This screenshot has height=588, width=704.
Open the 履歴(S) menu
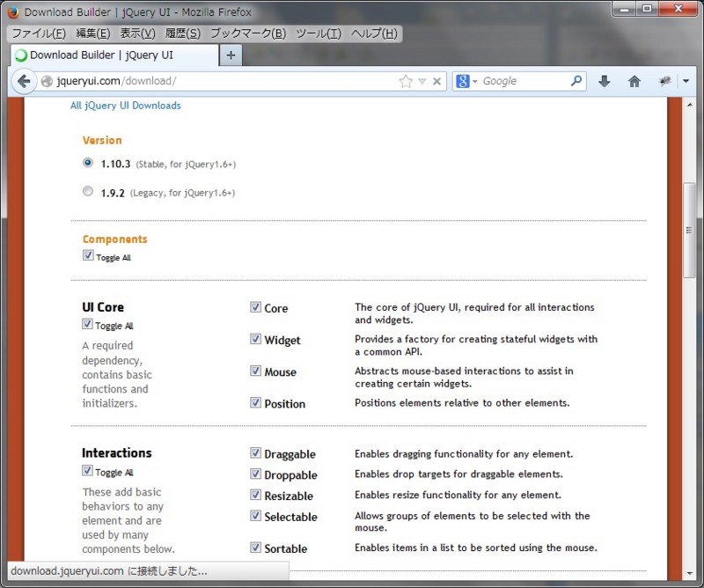[183, 33]
